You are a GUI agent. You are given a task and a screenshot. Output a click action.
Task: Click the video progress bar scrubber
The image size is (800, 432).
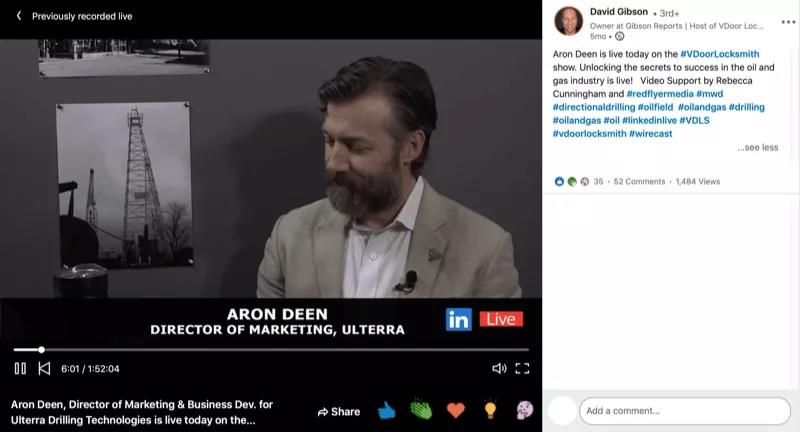pos(41,349)
